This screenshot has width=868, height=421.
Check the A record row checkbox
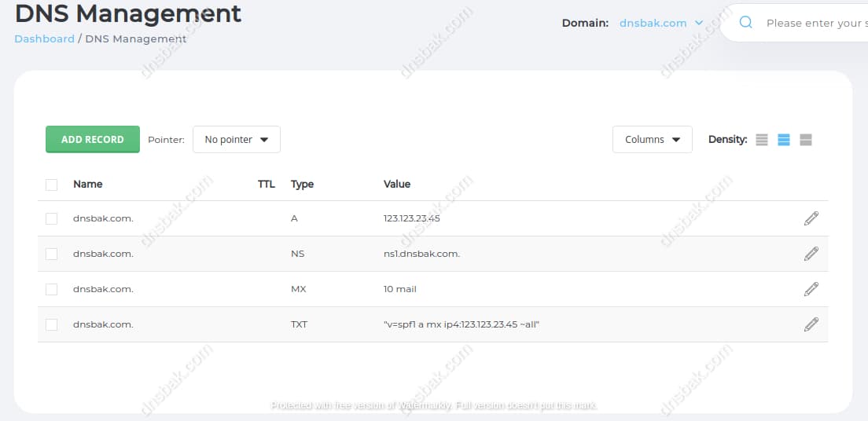[x=52, y=218]
